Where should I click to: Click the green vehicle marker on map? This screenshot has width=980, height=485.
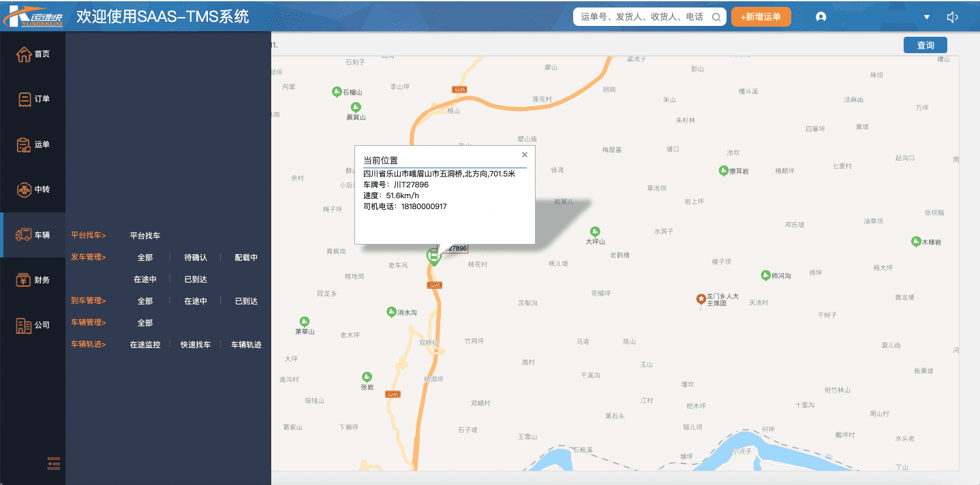pyautogui.click(x=433, y=255)
